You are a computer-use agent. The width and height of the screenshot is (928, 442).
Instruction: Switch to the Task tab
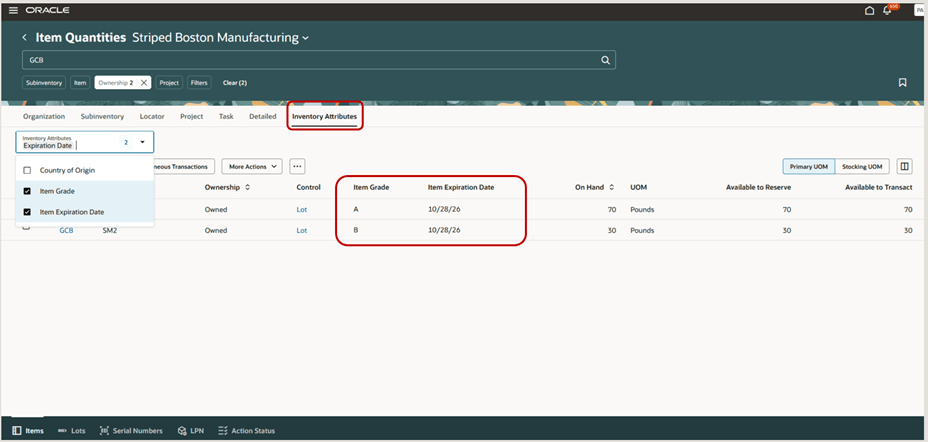[226, 117]
